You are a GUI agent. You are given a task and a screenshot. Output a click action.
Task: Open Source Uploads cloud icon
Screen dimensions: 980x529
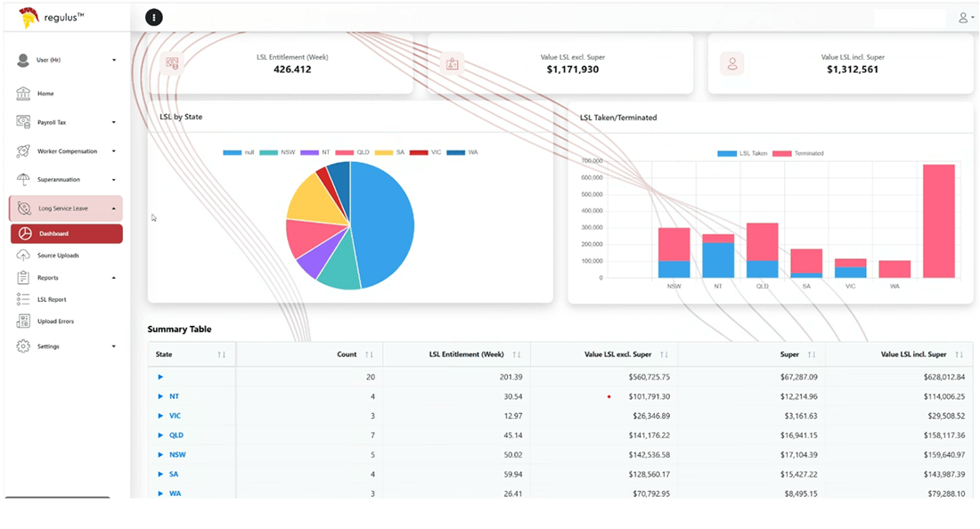click(23, 256)
